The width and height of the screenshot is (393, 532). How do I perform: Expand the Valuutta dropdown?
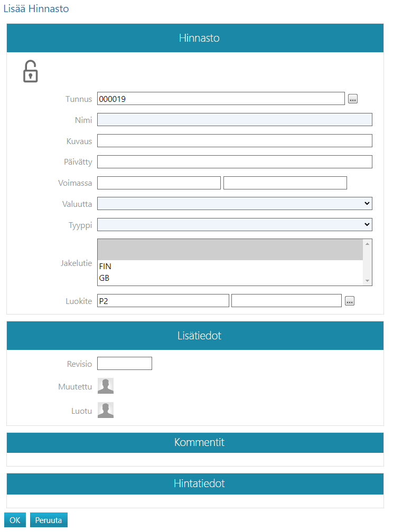point(235,204)
